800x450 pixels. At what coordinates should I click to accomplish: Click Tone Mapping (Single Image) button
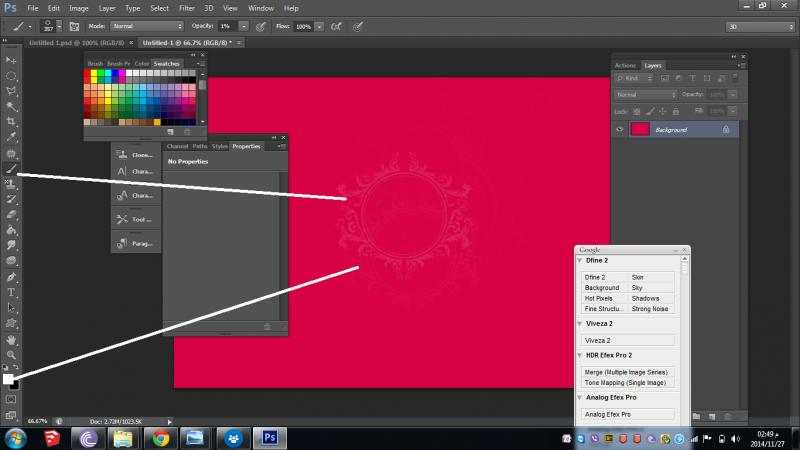(628, 383)
